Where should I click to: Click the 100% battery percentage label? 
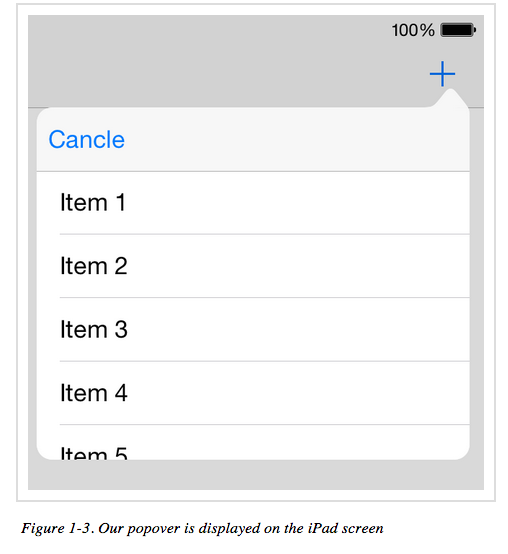pyautogui.click(x=413, y=30)
